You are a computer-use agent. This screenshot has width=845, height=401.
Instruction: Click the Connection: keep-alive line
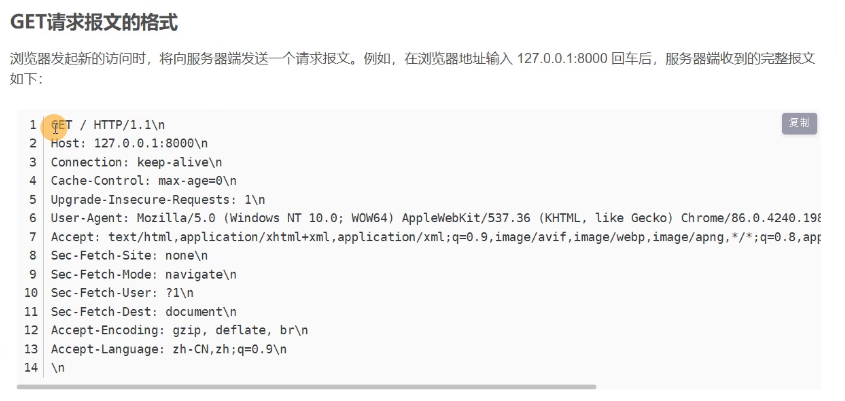[x=136, y=162]
